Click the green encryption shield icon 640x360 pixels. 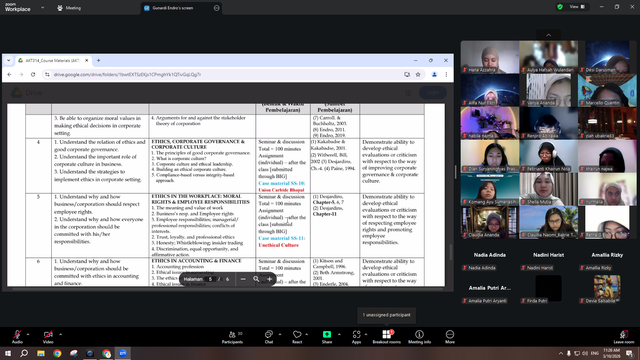coord(560,7)
